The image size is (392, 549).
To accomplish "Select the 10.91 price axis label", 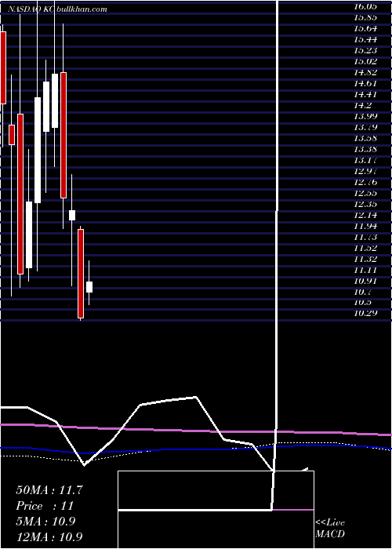I will pos(365,281).
